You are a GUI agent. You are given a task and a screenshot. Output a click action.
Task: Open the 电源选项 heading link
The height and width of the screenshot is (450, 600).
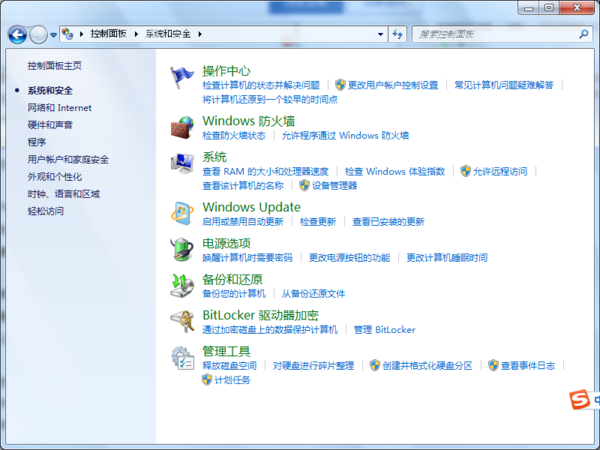tap(226, 243)
